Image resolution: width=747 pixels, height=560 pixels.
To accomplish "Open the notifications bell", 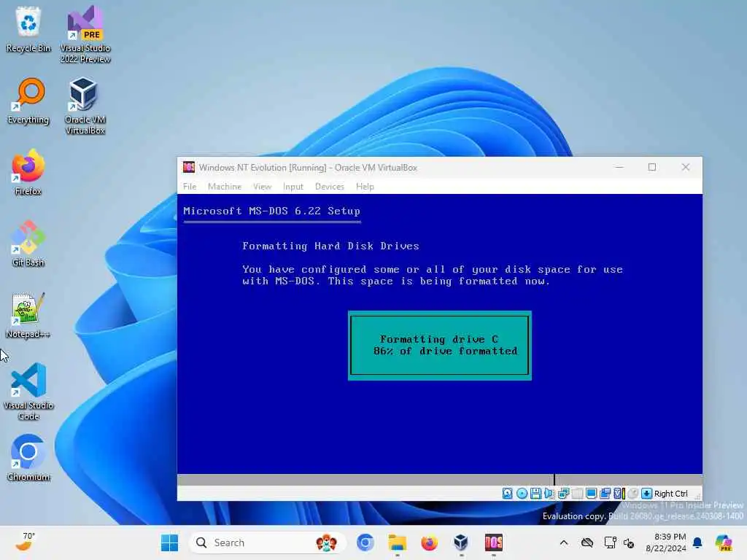I will coord(697,542).
